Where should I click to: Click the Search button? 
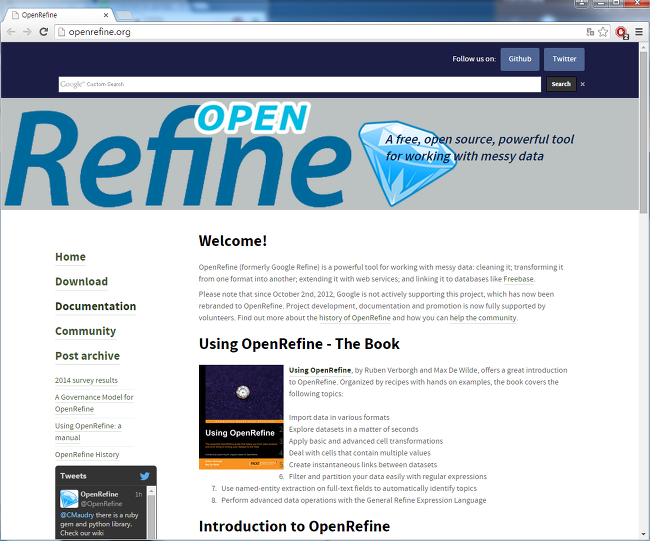click(561, 84)
